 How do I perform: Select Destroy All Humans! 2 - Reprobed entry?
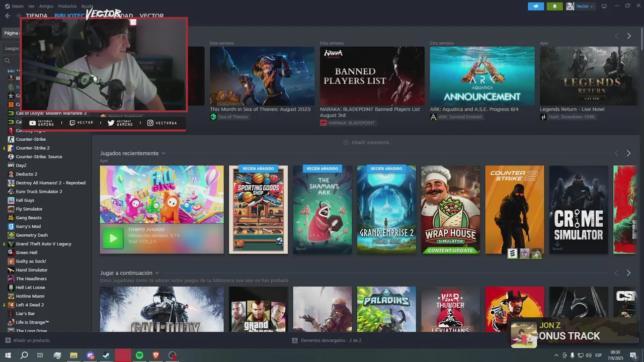coord(50,183)
